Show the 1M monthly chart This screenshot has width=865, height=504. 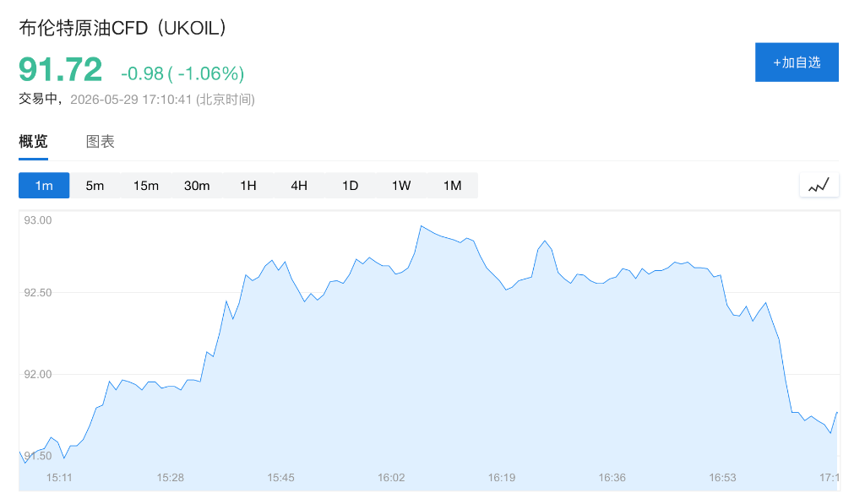tap(453, 185)
